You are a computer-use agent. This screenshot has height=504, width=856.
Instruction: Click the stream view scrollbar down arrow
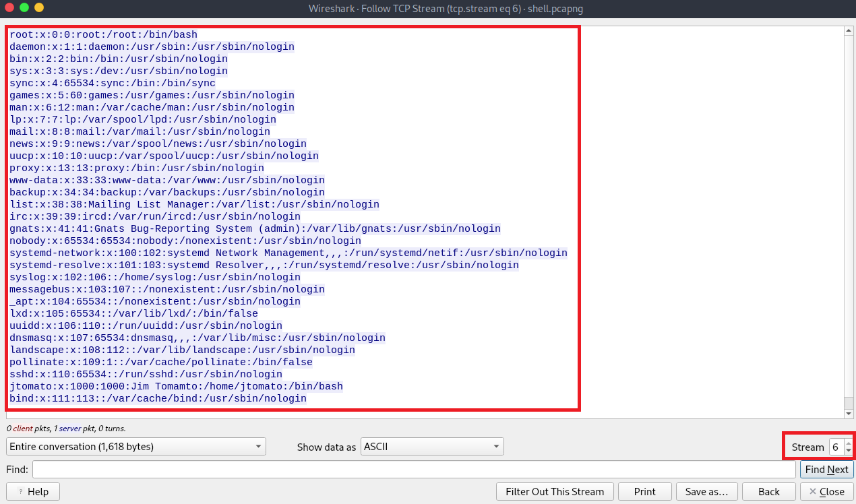(x=849, y=413)
